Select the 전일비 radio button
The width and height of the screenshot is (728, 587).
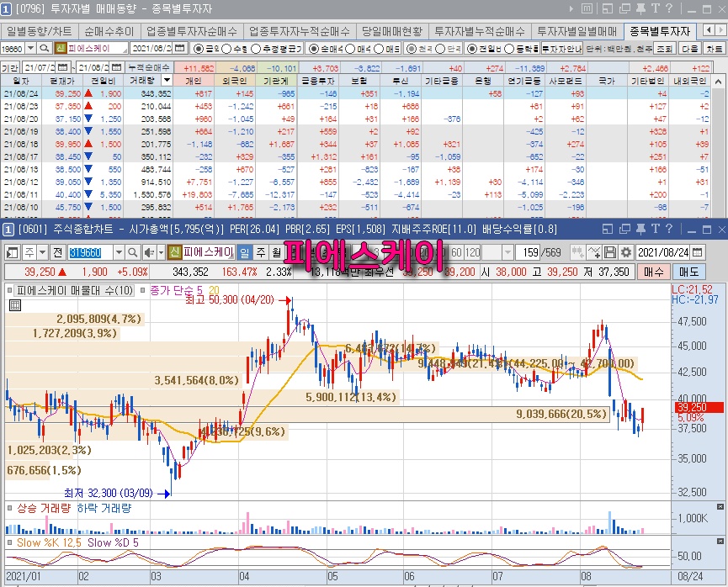pos(471,49)
